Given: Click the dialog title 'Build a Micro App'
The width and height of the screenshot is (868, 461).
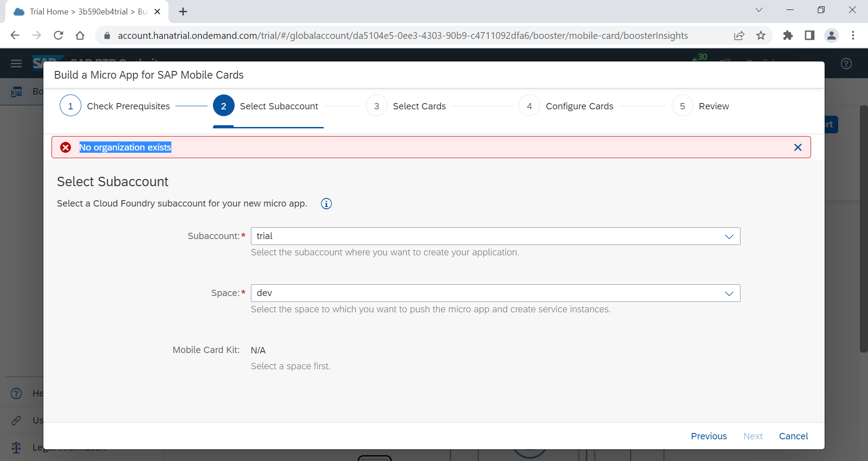Looking at the screenshot, I should point(149,75).
